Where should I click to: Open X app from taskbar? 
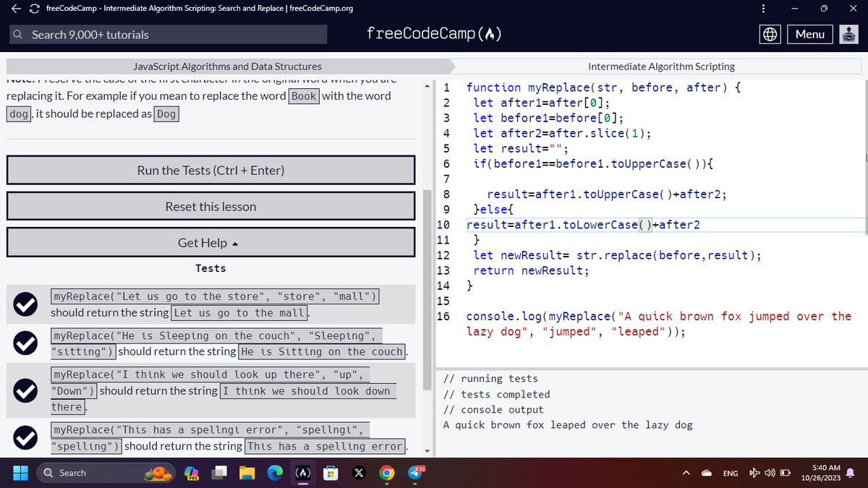click(x=359, y=474)
